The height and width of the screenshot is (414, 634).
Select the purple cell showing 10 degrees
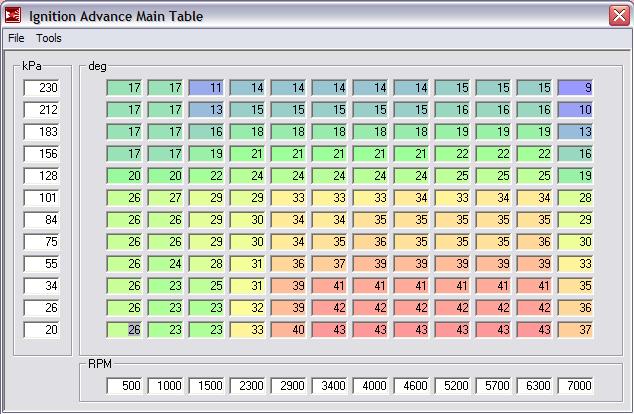575,110
